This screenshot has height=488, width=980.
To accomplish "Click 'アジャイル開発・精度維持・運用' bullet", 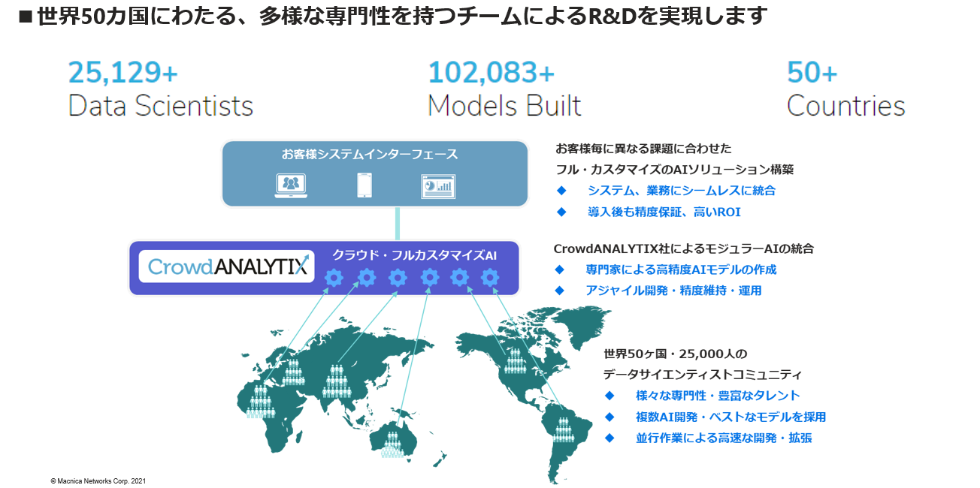I will click(x=673, y=290).
